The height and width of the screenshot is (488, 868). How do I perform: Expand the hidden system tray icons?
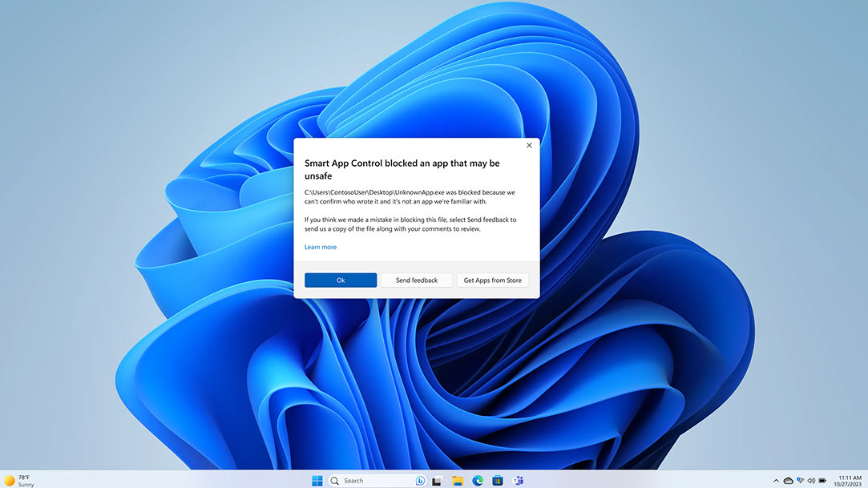pyautogui.click(x=776, y=480)
